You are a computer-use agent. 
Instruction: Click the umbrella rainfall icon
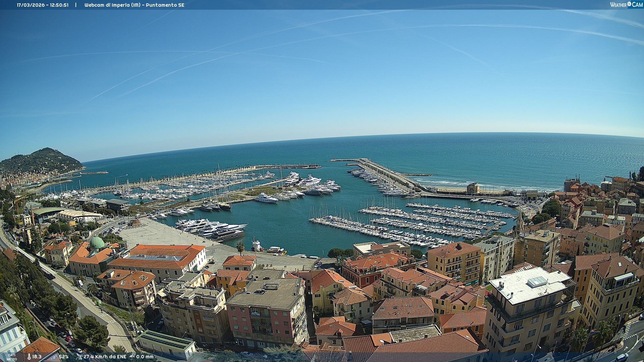point(132,356)
